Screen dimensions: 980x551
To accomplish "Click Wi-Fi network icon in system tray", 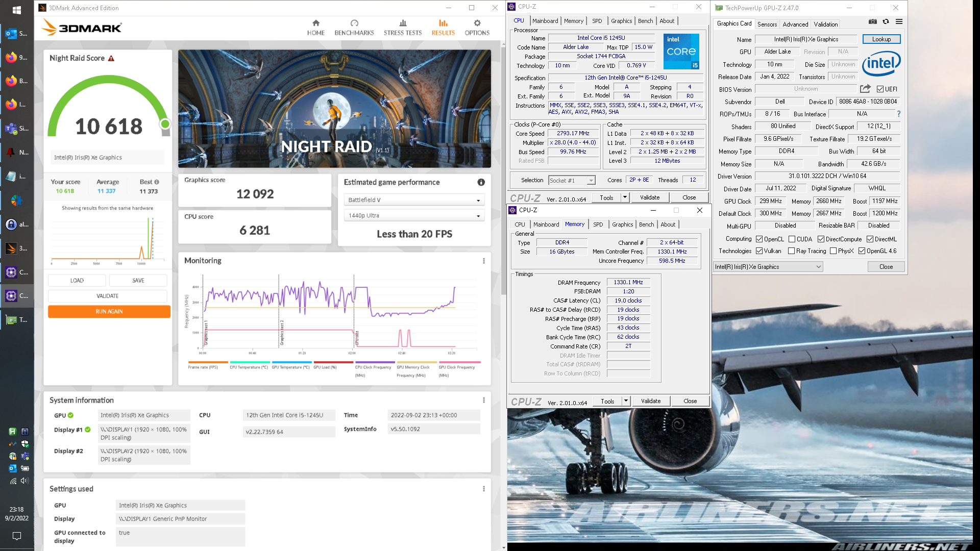I will coord(13,481).
